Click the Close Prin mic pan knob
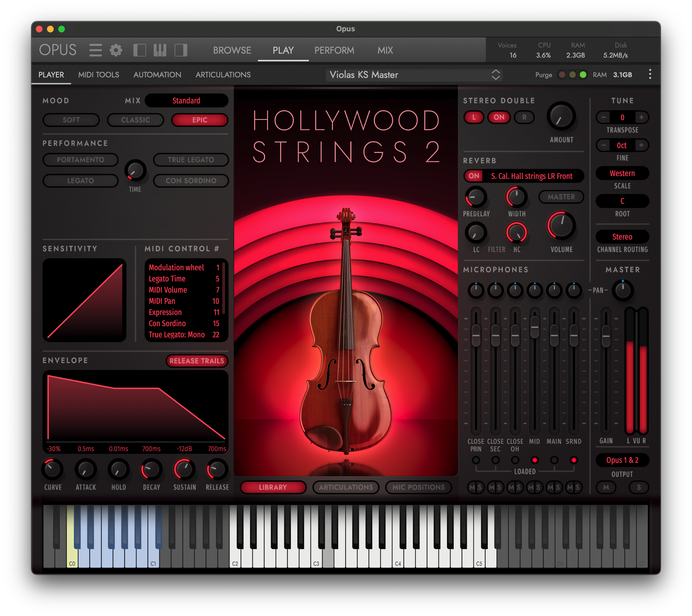 coord(476,290)
